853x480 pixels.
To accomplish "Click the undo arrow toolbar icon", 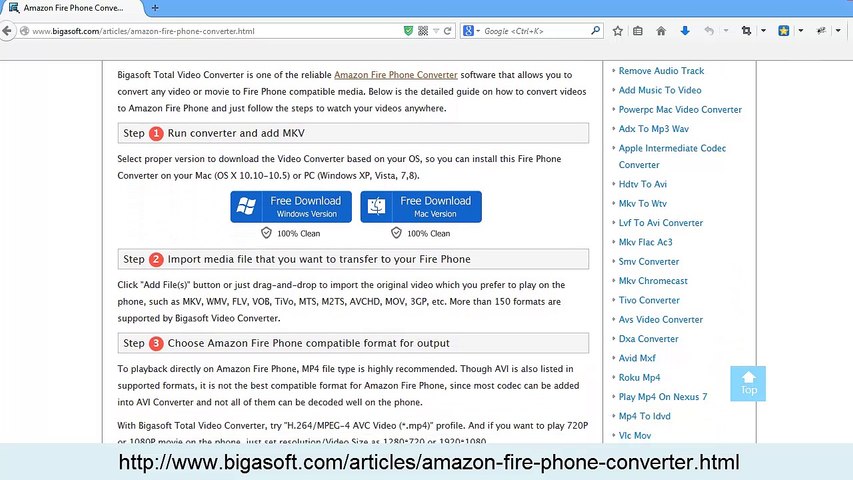I will click(709, 31).
